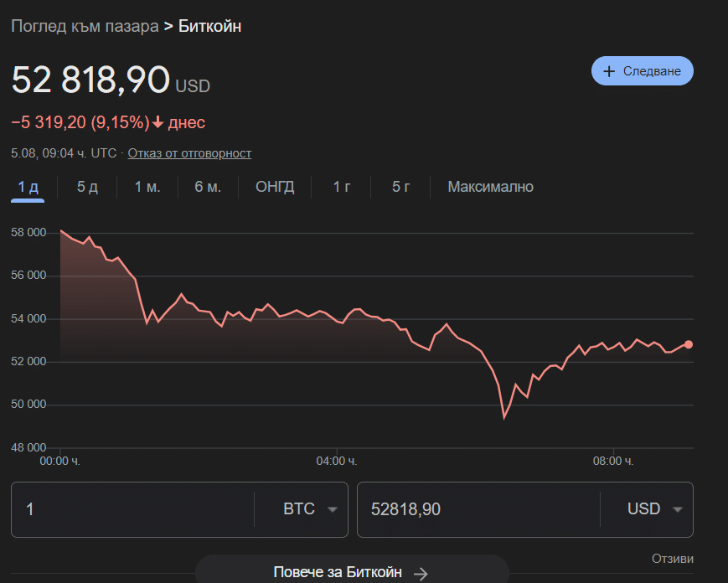This screenshot has height=583, width=728.
Task: Click the 56 000 axis label
Action: point(28,276)
